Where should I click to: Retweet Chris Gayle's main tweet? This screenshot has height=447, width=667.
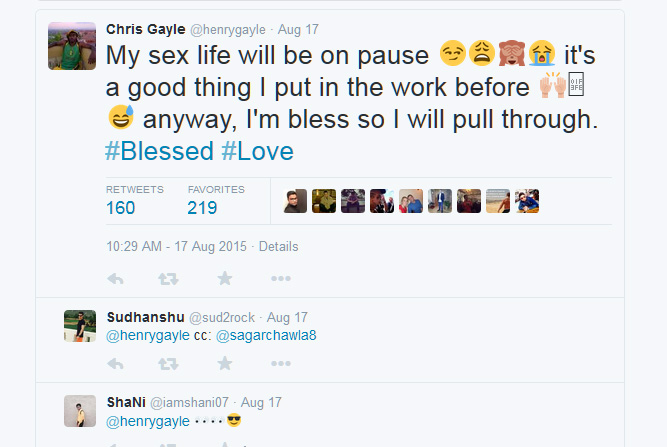coord(169,278)
